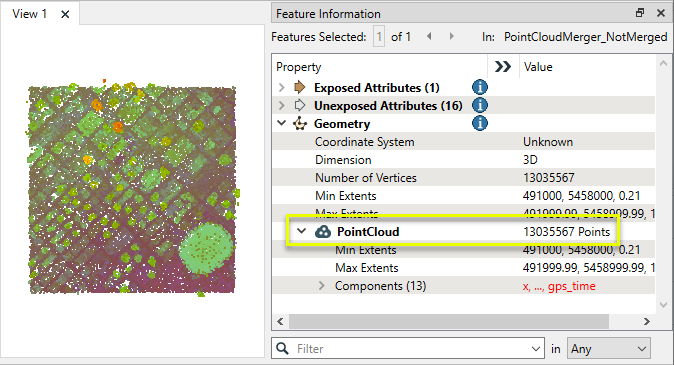Expand Components (13) row
This screenshot has height=365, width=674.
coord(322,285)
